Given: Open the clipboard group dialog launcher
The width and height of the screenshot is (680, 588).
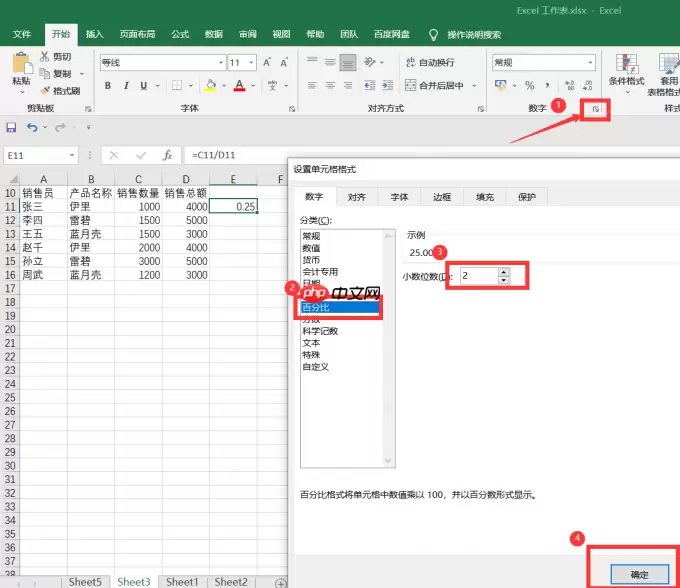Looking at the screenshot, I should tap(88, 109).
